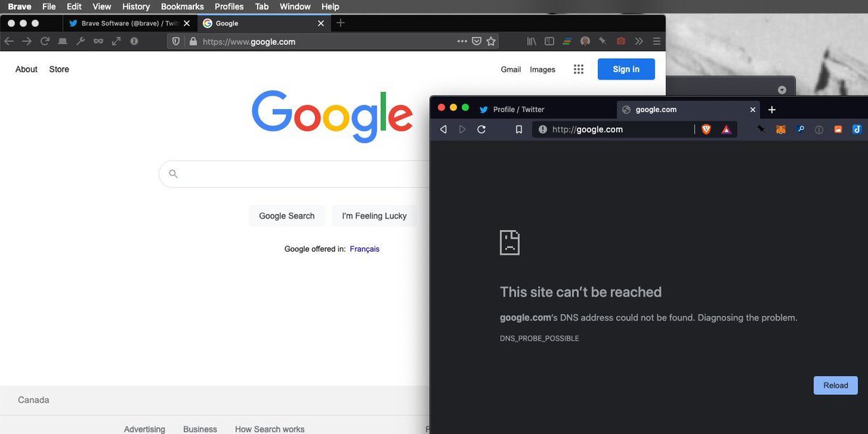Viewport: 868px width, 434px height.
Task: Click the I'm Feeling Lucky button
Action: click(374, 216)
